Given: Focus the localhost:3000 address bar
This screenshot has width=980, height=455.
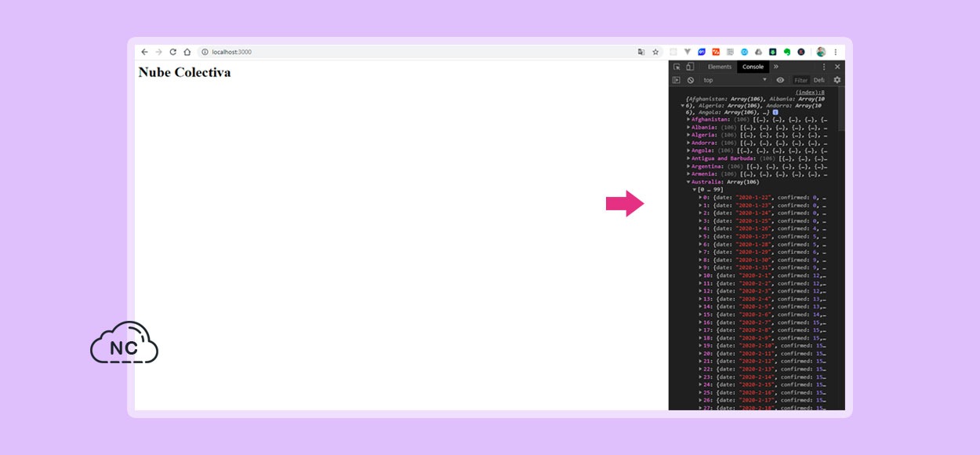Looking at the screenshot, I should pyautogui.click(x=430, y=52).
